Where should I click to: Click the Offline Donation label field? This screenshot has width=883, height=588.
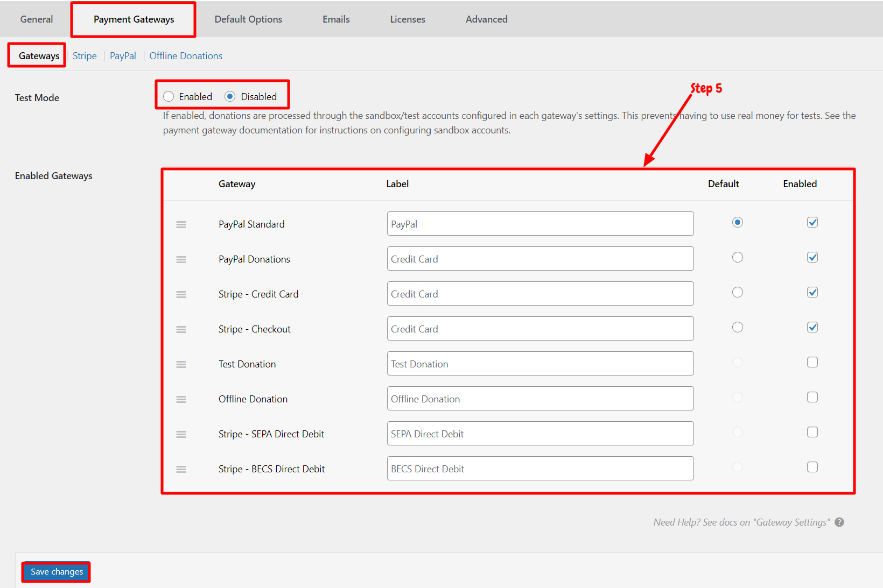540,398
